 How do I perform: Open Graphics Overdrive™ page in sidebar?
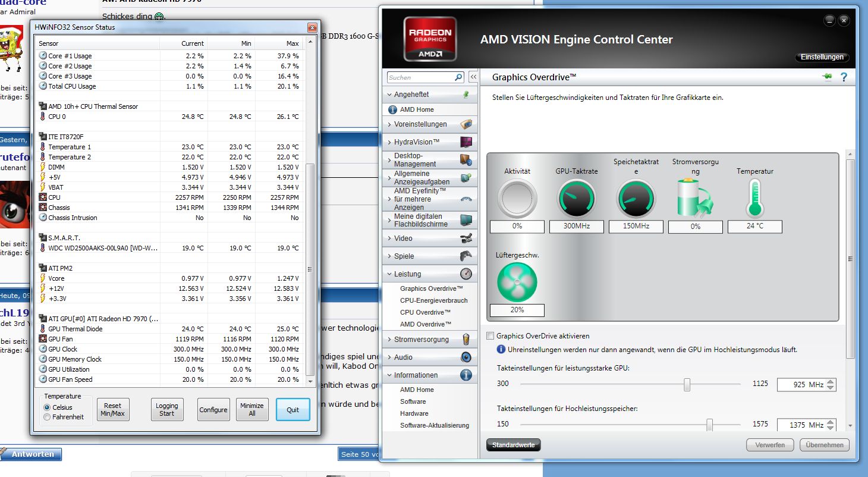[432, 288]
